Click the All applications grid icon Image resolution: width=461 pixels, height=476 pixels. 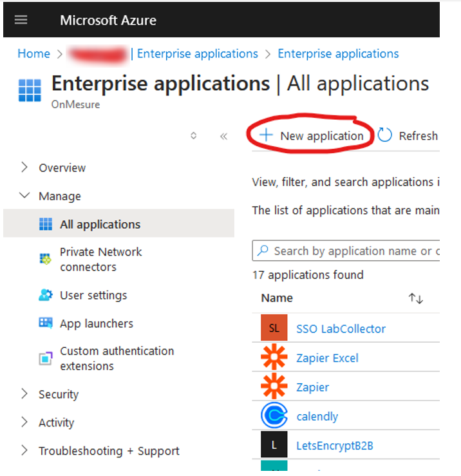click(x=46, y=224)
